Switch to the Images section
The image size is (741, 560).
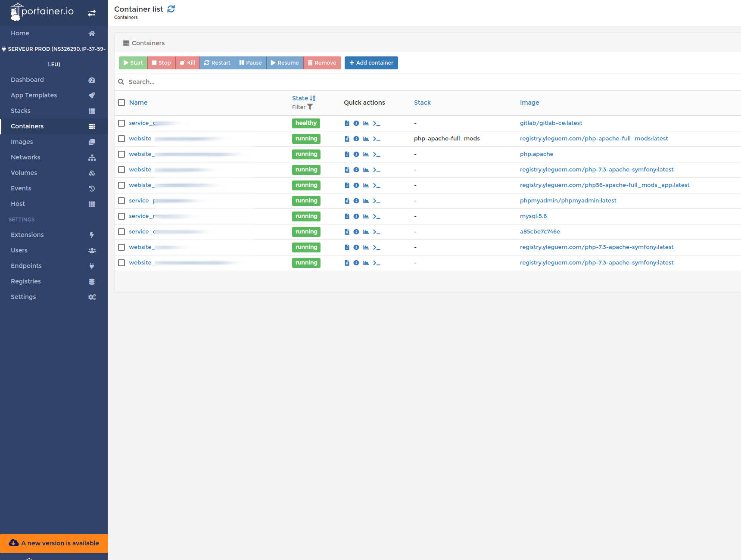coord(22,142)
